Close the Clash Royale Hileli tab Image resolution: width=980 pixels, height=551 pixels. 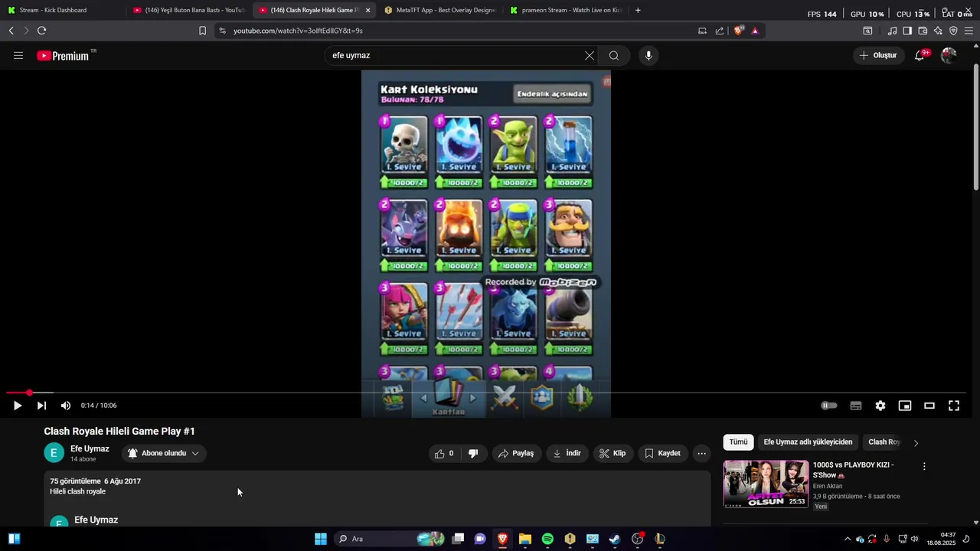coord(367,10)
